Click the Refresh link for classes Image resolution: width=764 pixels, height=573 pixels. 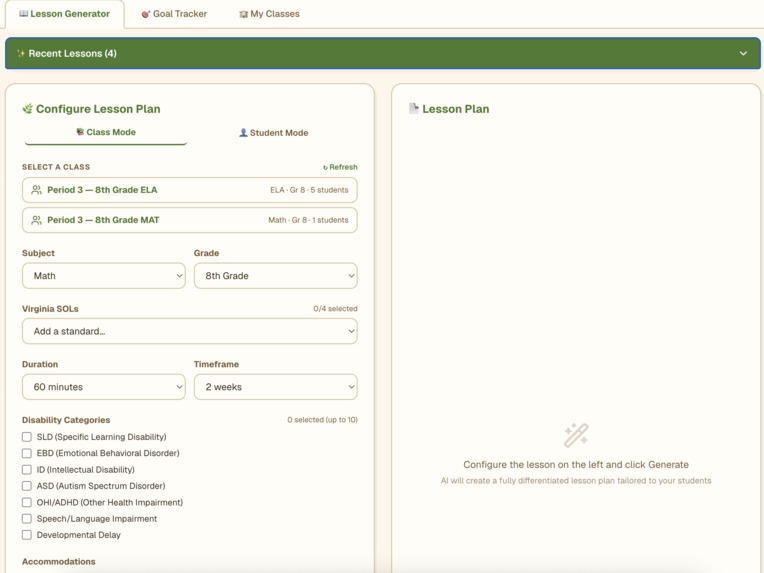[340, 167]
